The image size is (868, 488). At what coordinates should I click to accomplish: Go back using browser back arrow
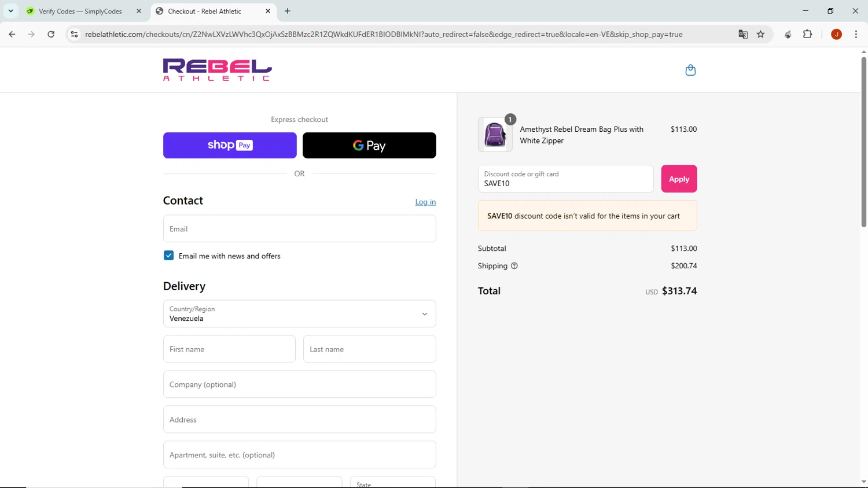coord(12,34)
